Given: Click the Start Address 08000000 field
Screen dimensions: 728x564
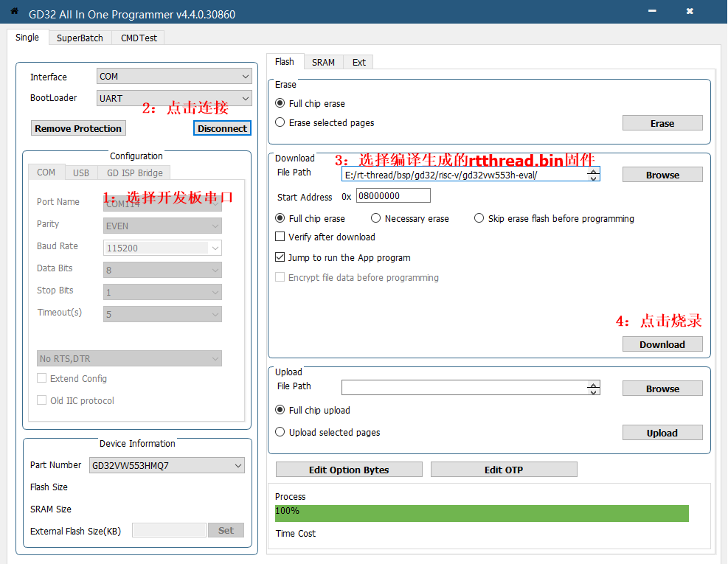Looking at the screenshot, I should [x=393, y=195].
